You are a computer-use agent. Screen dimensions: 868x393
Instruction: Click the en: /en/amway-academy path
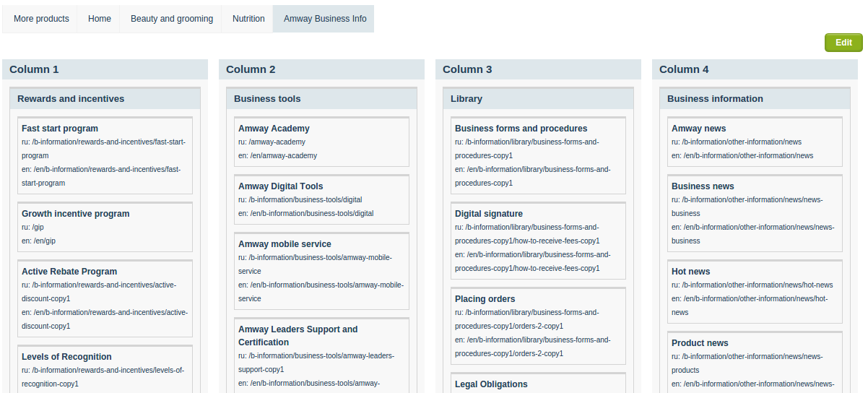277,156
